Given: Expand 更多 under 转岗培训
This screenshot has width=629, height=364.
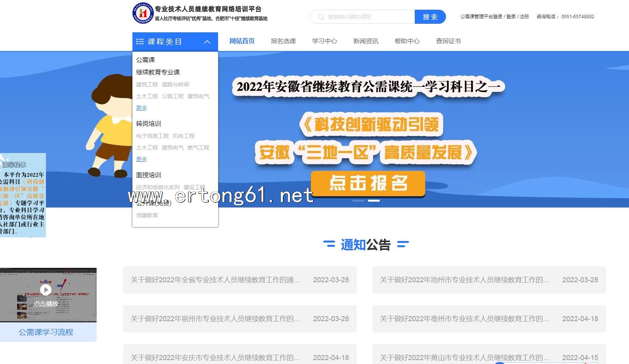Looking at the screenshot, I should [x=141, y=159].
